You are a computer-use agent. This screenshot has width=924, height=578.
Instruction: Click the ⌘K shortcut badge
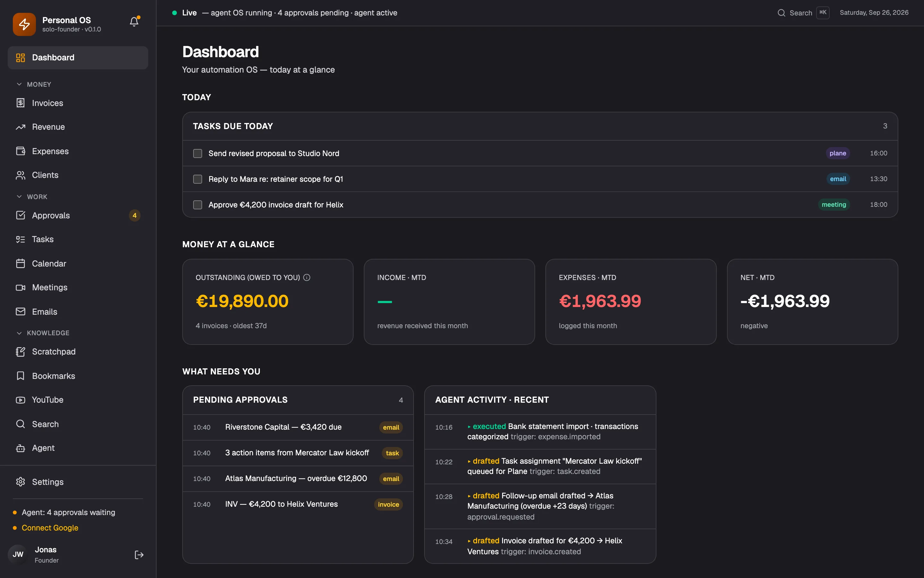coord(823,13)
